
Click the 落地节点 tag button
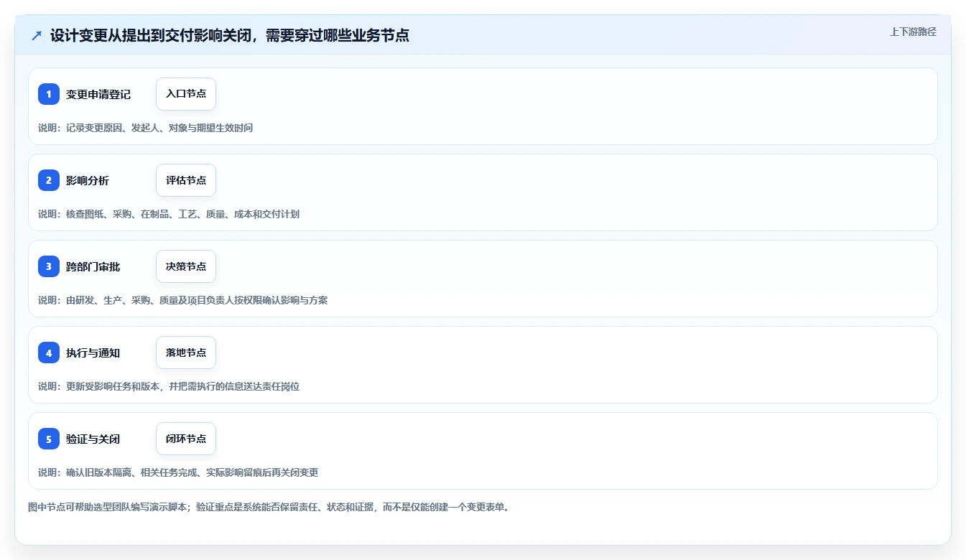186,353
